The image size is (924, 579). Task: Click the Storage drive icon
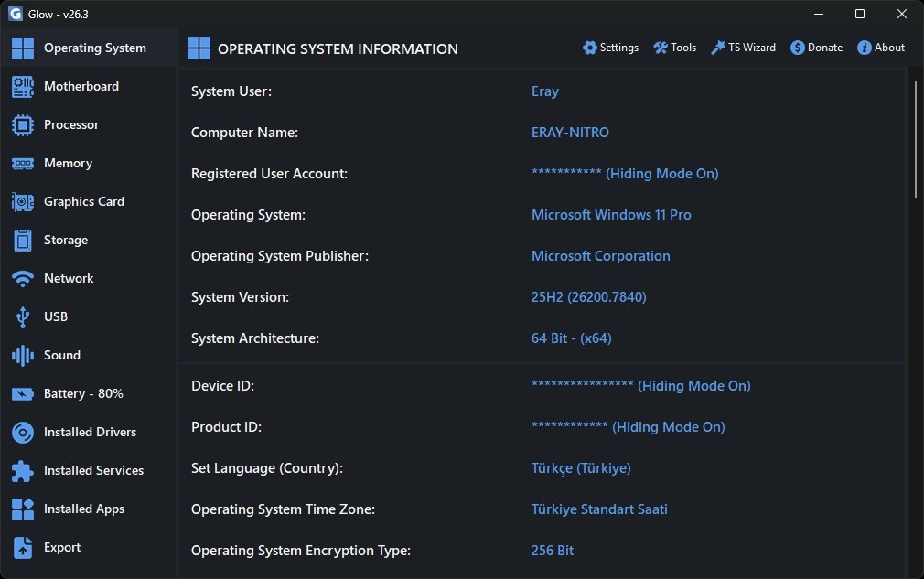tap(22, 241)
